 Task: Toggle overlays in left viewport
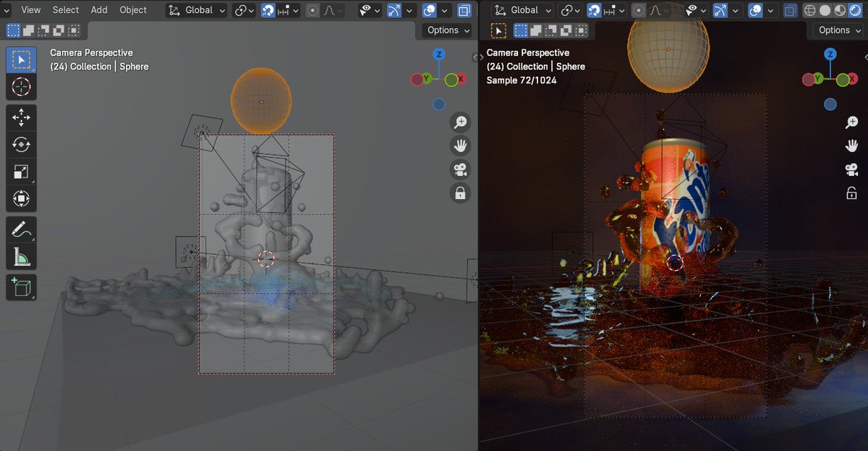point(430,10)
